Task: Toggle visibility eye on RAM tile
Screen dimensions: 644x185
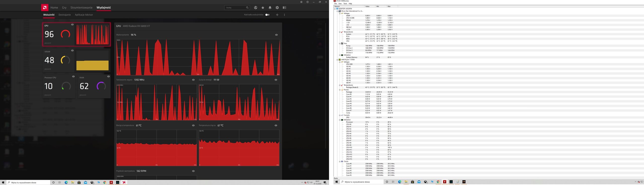Action: tap(108, 76)
